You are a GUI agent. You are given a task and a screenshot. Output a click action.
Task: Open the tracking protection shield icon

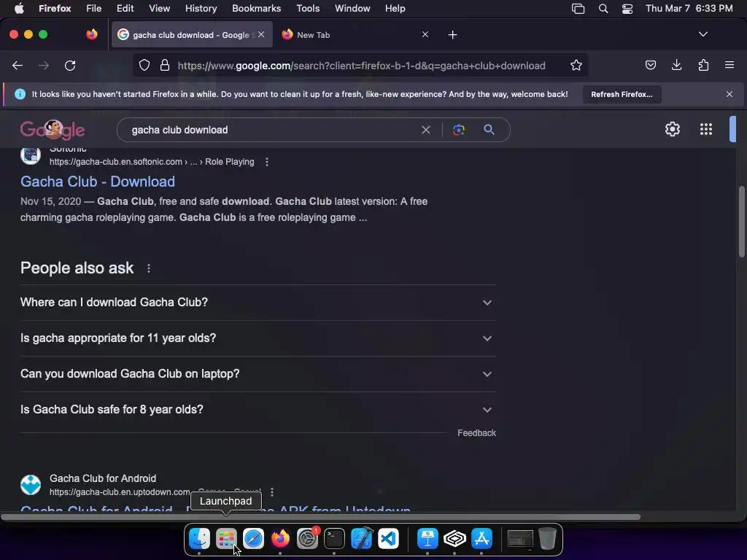click(144, 65)
